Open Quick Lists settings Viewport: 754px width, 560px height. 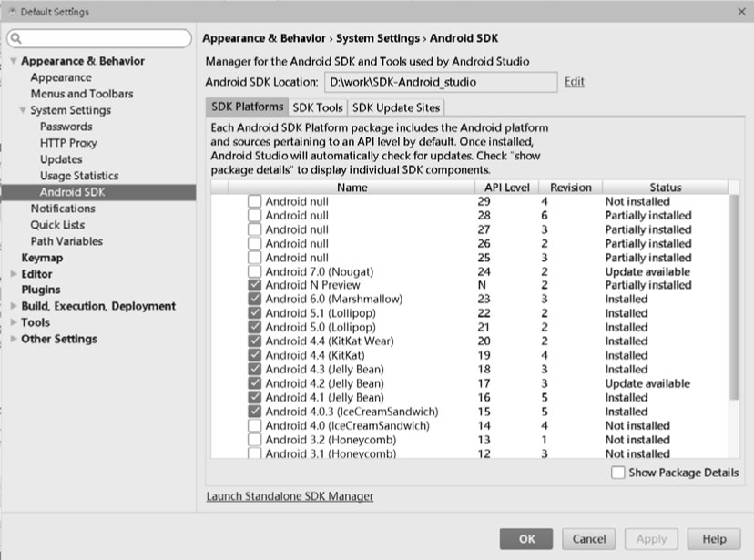coord(57,225)
